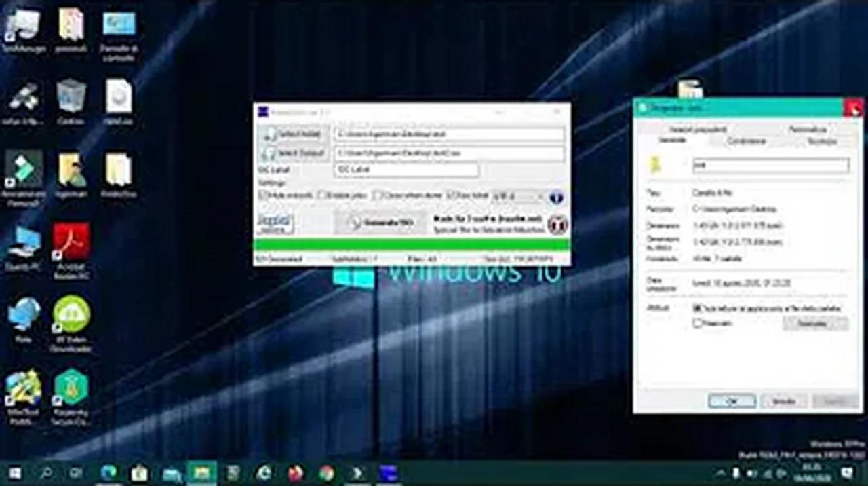Click the round logo icon beside credits text
Image resolution: width=868 pixels, height=486 pixels.
[x=557, y=223]
